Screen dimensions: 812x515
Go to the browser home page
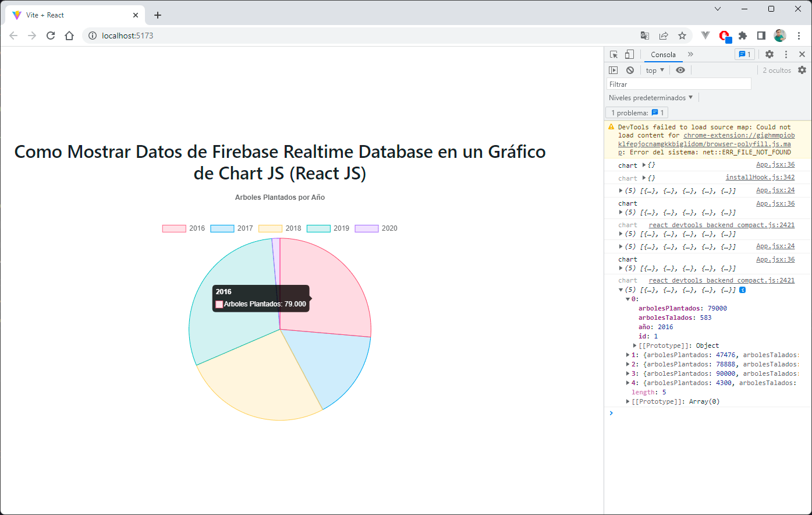pyautogui.click(x=69, y=36)
